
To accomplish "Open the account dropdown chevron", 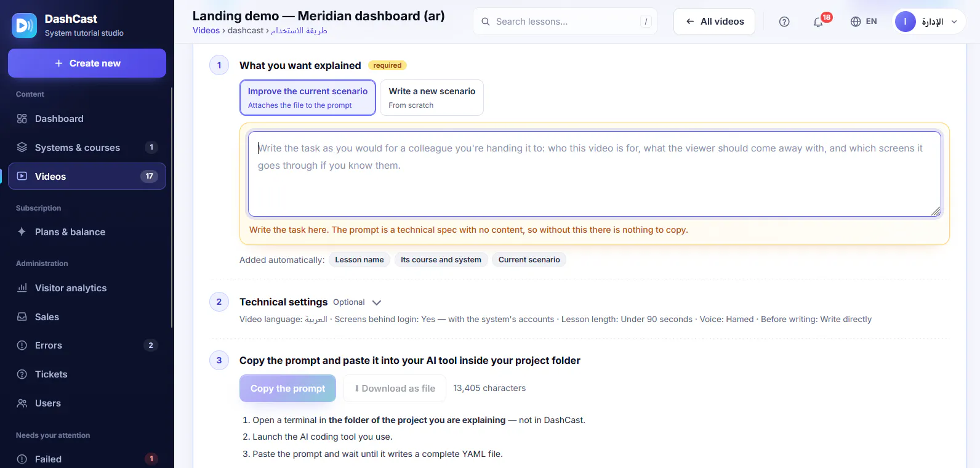I will pyautogui.click(x=954, y=22).
